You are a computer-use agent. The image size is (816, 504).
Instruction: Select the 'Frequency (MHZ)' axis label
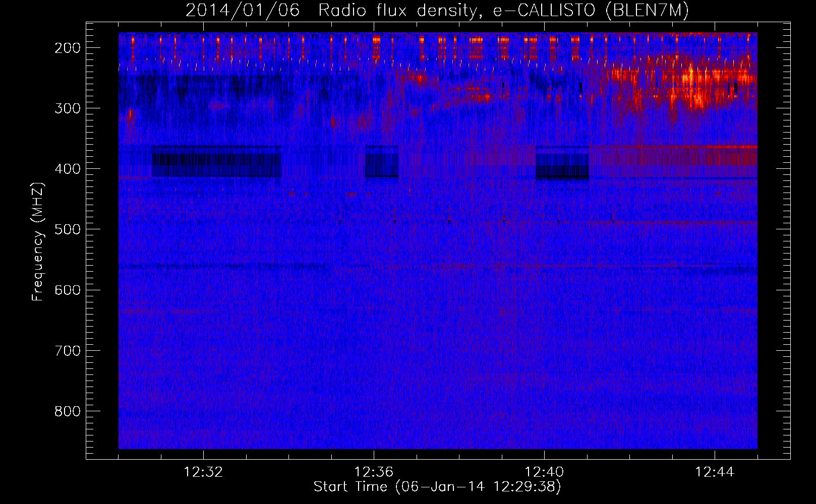(38, 241)
